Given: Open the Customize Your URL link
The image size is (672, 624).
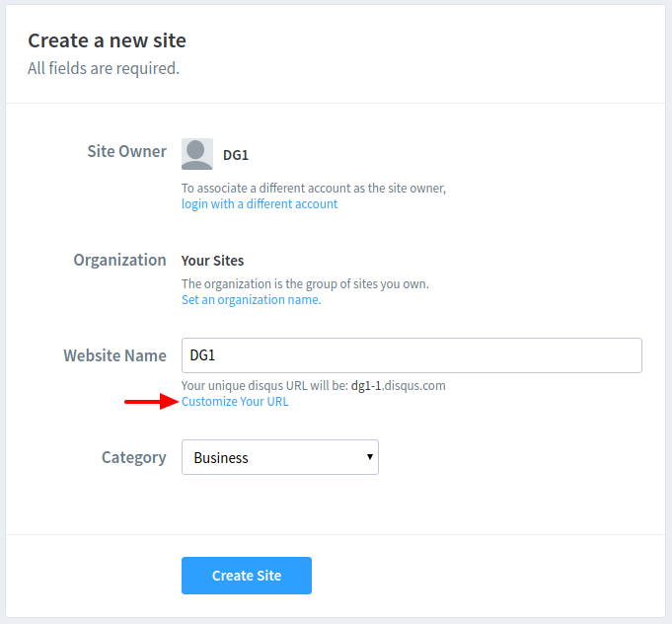Looking at the screenshot, I should [235, 402].
